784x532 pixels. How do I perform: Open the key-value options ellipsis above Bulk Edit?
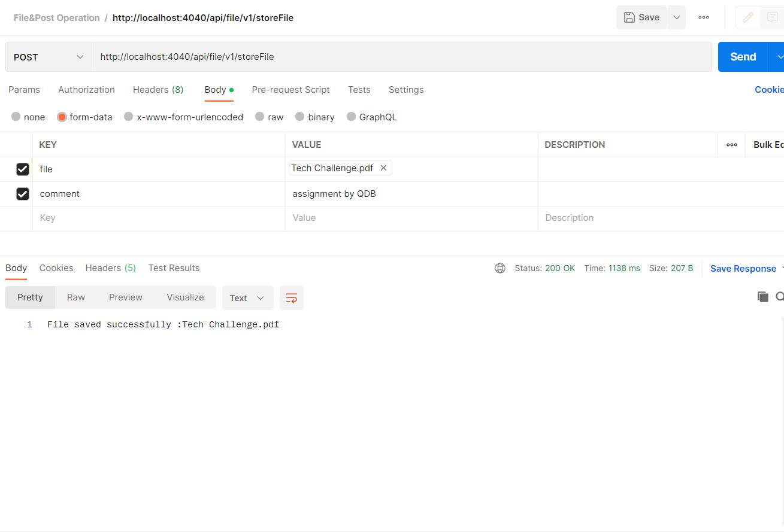pos(731,144)
